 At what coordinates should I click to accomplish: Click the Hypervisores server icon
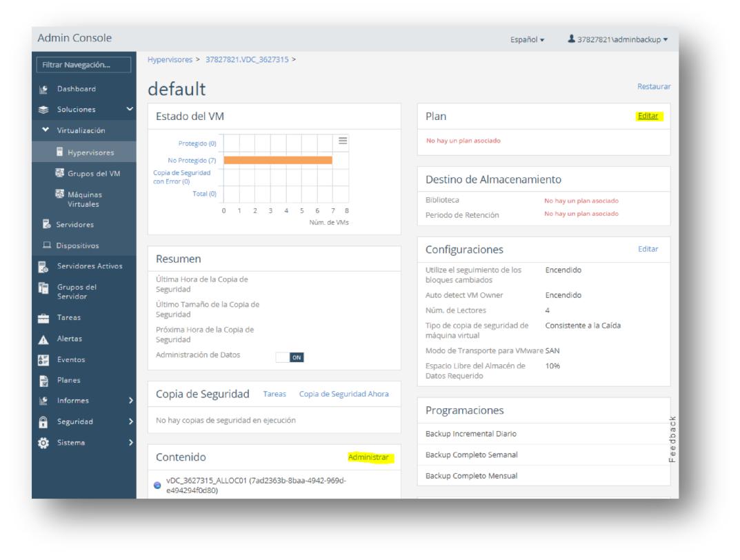(59, 152)
